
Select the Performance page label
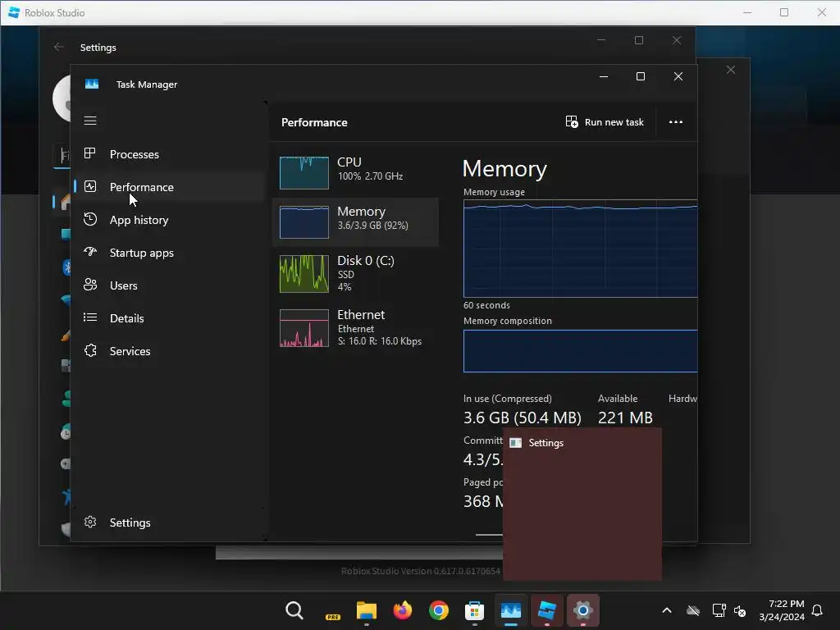(141, 187)
